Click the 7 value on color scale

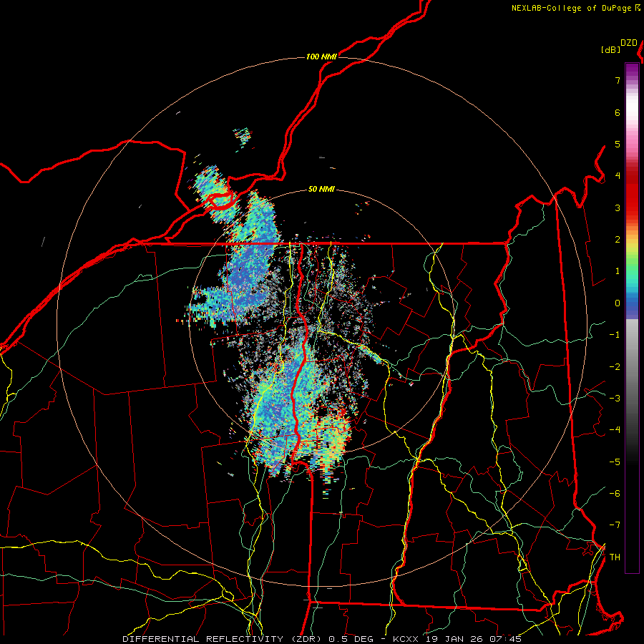(618, 80)
